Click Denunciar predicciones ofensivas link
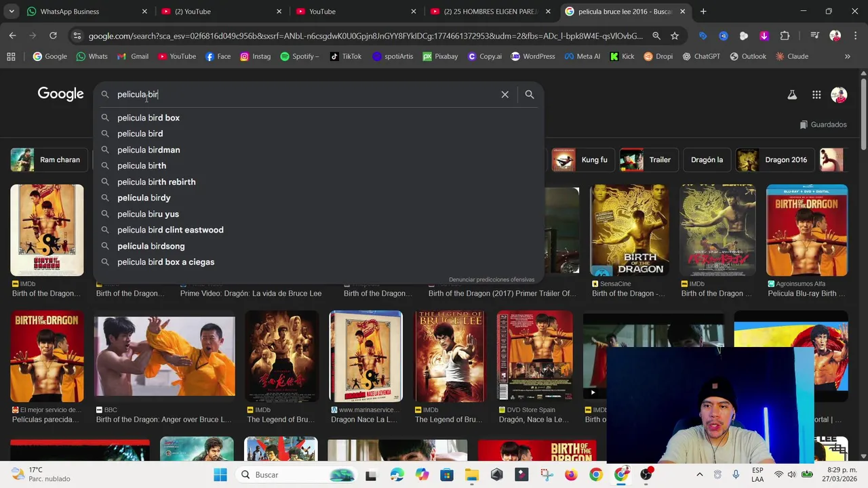The height and width of the screenshot is (488, 868). pyautogui.click(x=492, y=279)
